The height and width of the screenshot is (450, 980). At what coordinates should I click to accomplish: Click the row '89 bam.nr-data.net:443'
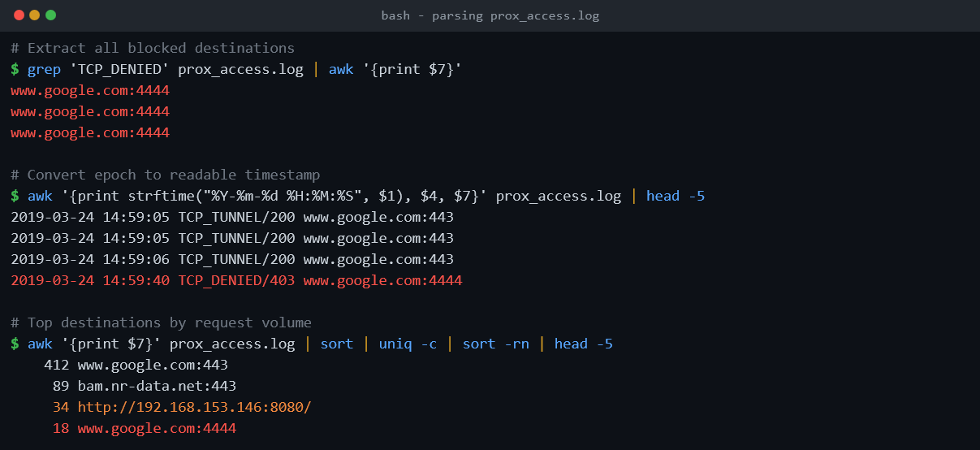click(145, 386)
